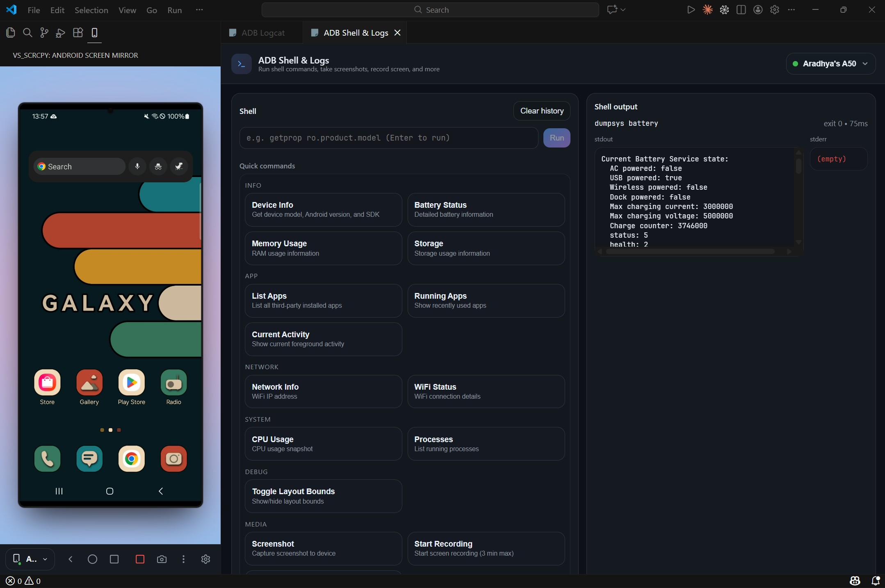The image size is (885, 588).
Task: Toggle the primary side bar layout
Action: (x=741, y=10)
